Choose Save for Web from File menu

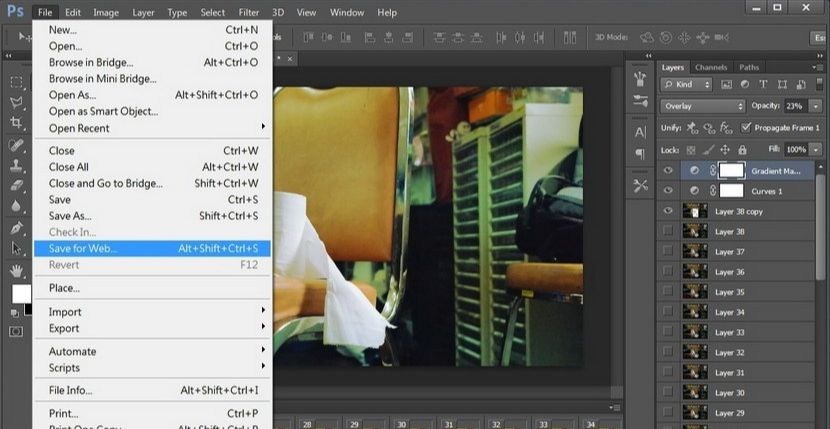click(152, 248)
